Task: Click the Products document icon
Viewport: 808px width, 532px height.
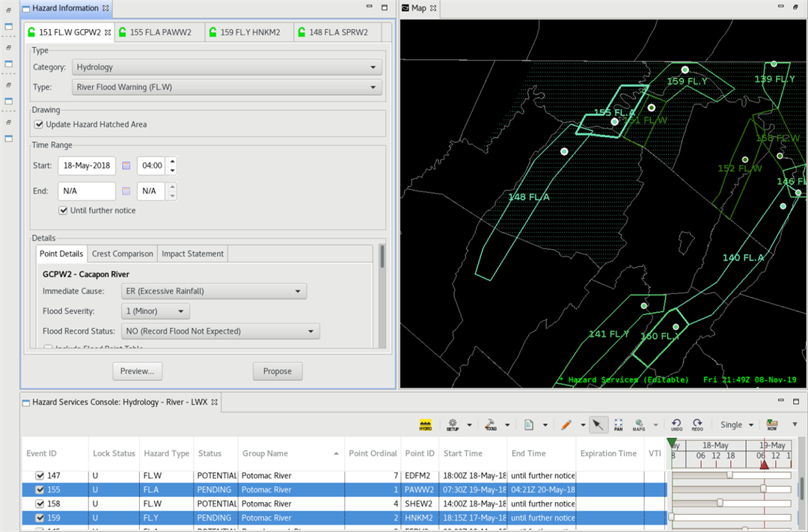Action: coord(529,425)
